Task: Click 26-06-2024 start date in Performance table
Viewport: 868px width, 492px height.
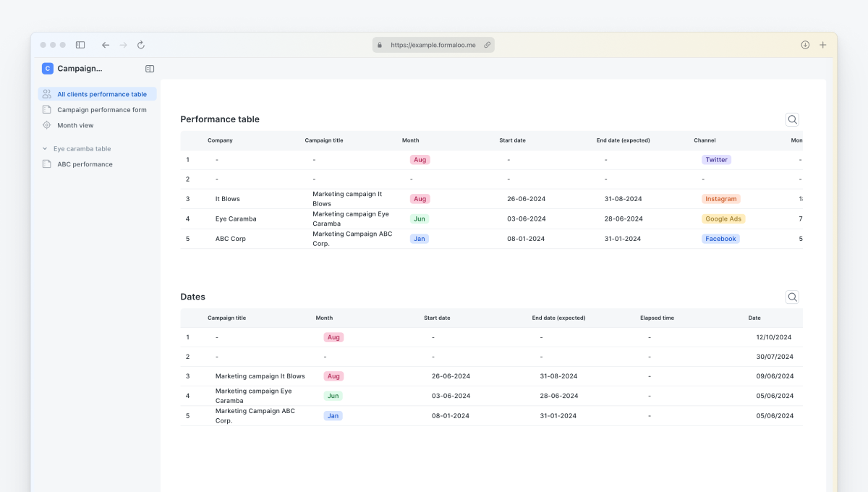Action: coord(526,199)
